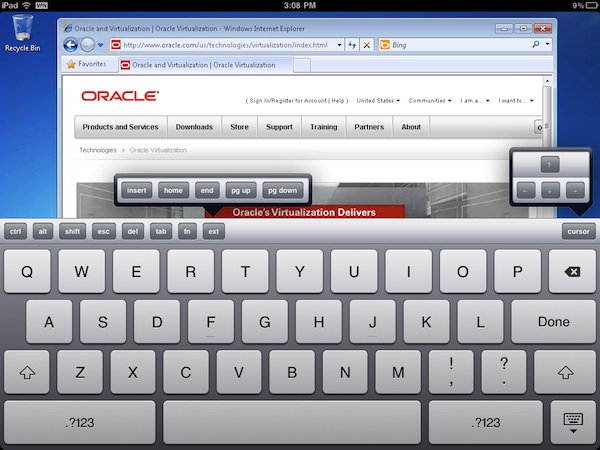Click the Help link
Viewport: 600px width, 450px height.
pyautogui.click(x=338, y=101)
